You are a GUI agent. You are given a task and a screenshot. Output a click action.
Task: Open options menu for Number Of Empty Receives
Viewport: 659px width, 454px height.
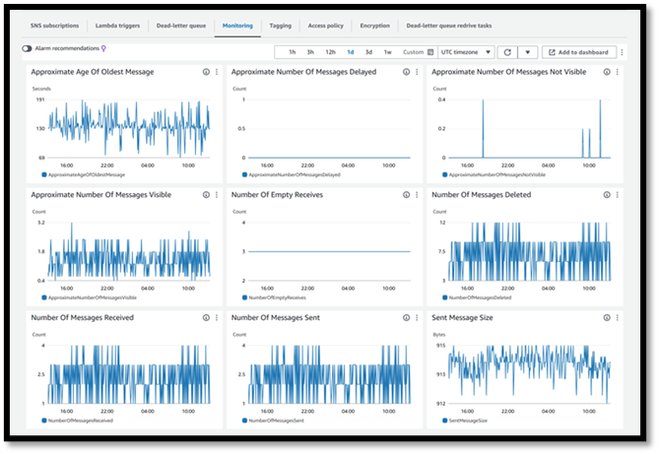coord(417,195)
